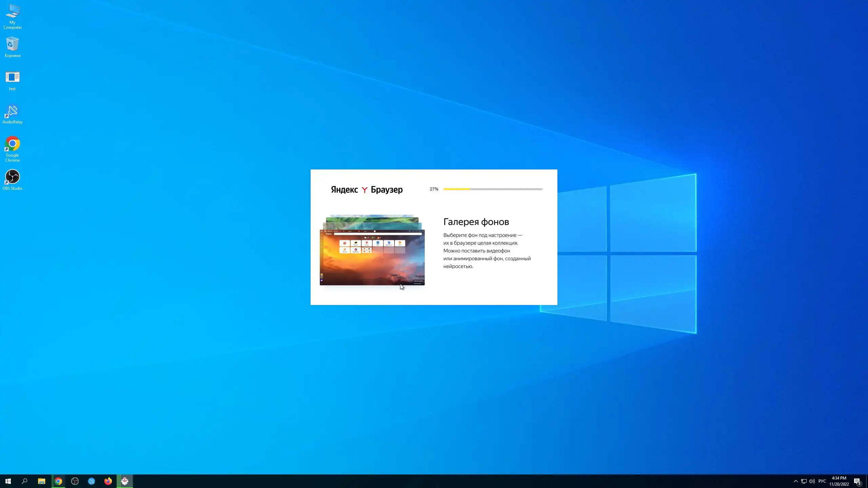Image resolution: width=868 pixels, height=488 pixels.
Task: Click the Windows Start button
Action: [x=8, y=481]
